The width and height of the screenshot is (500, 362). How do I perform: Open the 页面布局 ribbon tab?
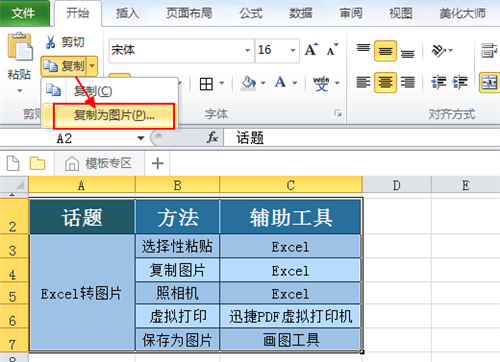click(189, 13)
